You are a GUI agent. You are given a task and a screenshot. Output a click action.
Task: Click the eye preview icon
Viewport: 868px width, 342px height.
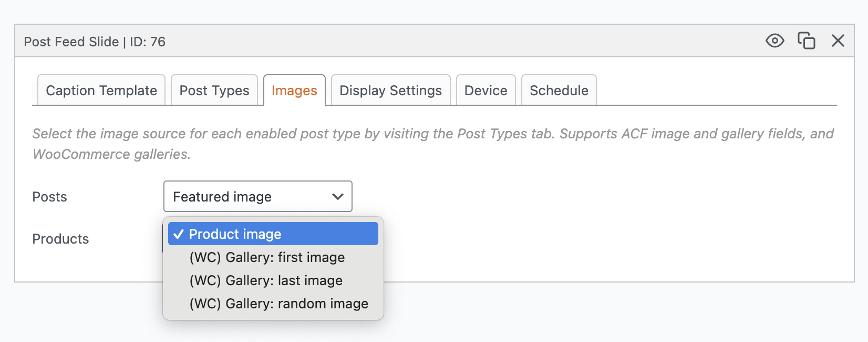[774, 41]
